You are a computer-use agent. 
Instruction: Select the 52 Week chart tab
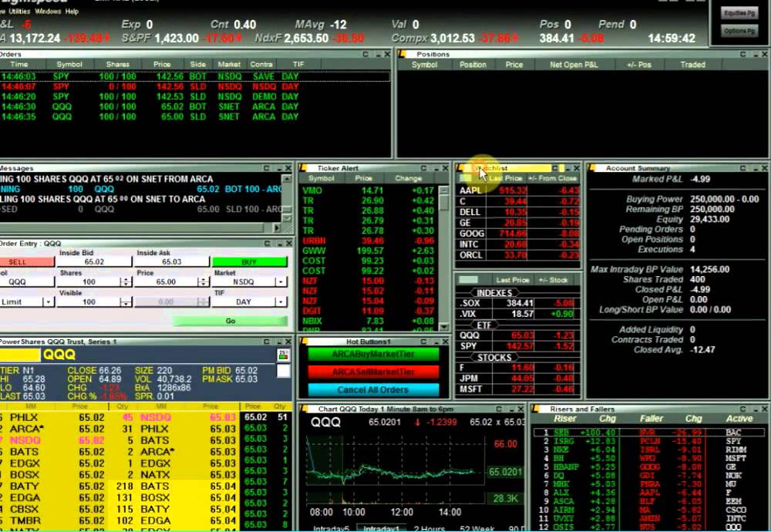[476, 528]
